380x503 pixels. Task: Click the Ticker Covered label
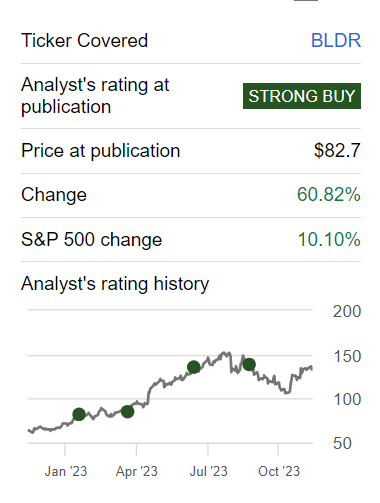(84, 41)
